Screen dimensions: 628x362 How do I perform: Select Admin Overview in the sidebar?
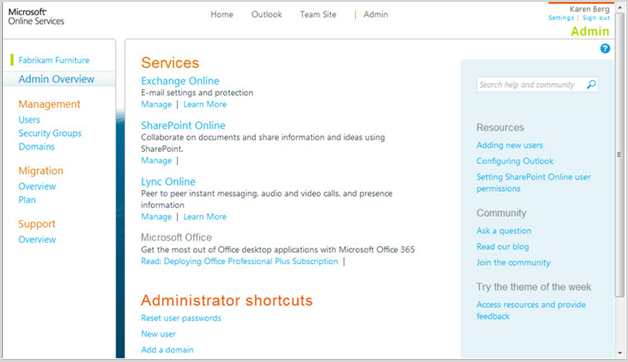click(x=56, y=79)
